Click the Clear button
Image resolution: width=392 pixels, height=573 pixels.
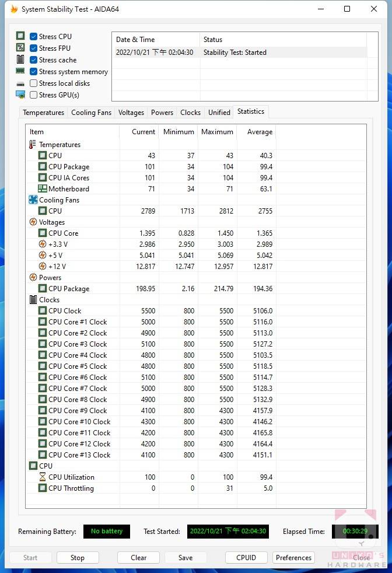click(138, 558)
